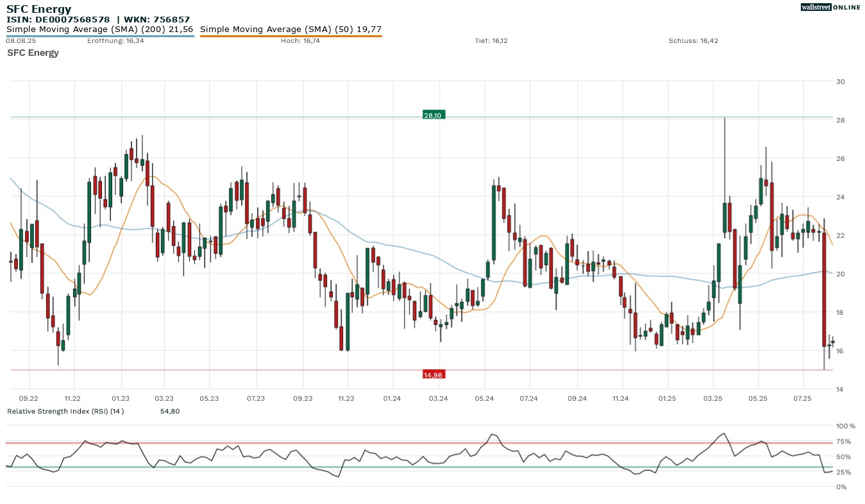This screenshot has width=865, height=504.
Task: Click the RSI 0% axis label
Action: coord(841,487)
